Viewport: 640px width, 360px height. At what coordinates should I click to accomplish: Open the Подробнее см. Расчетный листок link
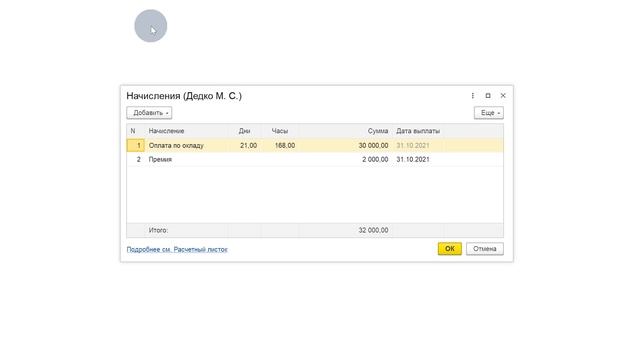[x=177, y=249]
